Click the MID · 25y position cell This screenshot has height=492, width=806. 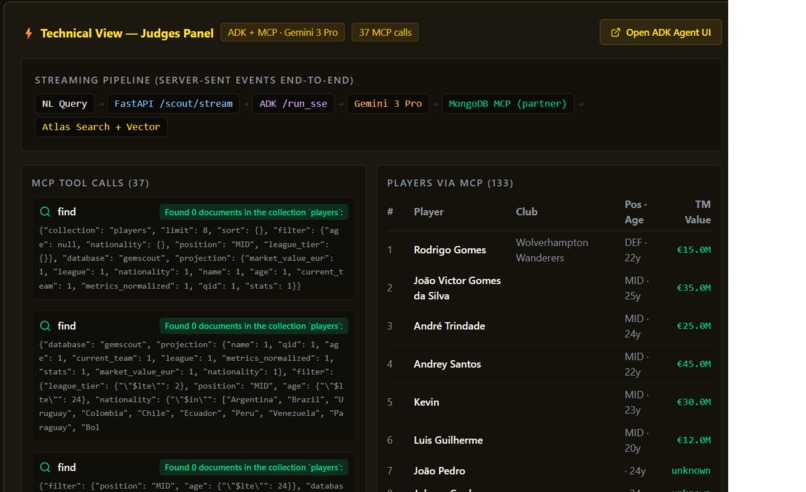pyautogui.click(x=636, y=288)
